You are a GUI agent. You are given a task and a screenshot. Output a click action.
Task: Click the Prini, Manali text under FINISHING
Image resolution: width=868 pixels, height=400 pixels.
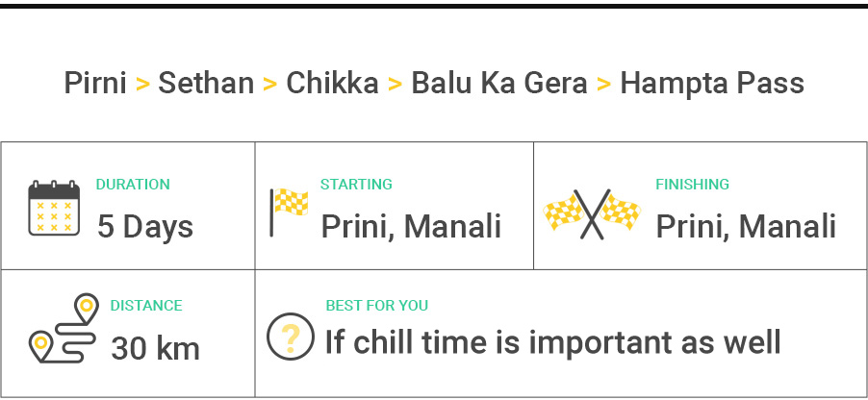[x=746, y=227]
